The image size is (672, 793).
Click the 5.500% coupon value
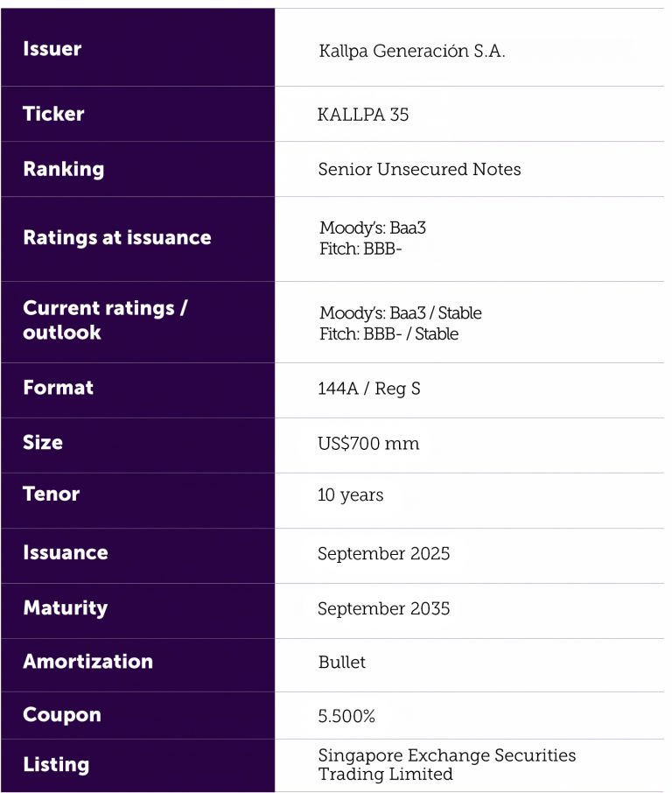(x=346, y=716)
